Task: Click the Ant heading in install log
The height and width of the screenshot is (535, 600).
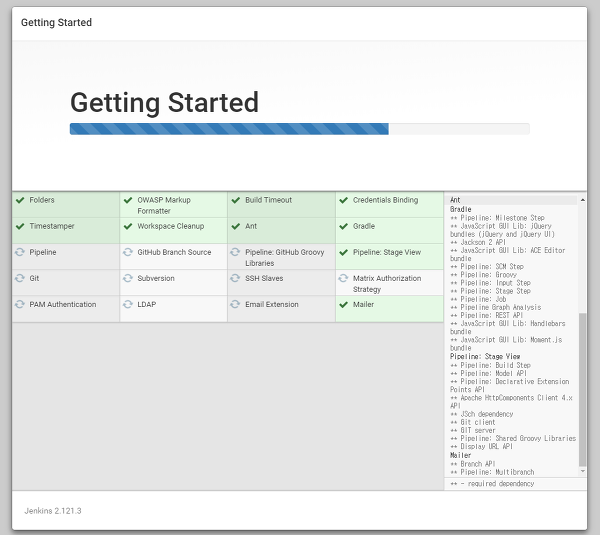Action: coord(455,200)
